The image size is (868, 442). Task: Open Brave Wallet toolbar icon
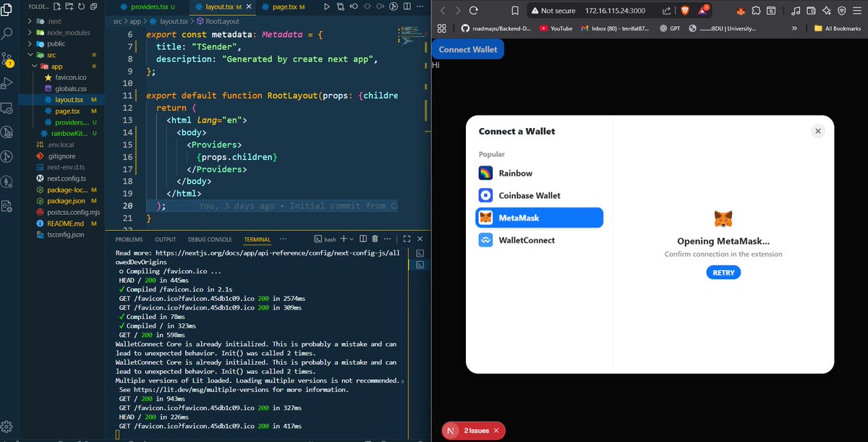(x=811, y=11)
